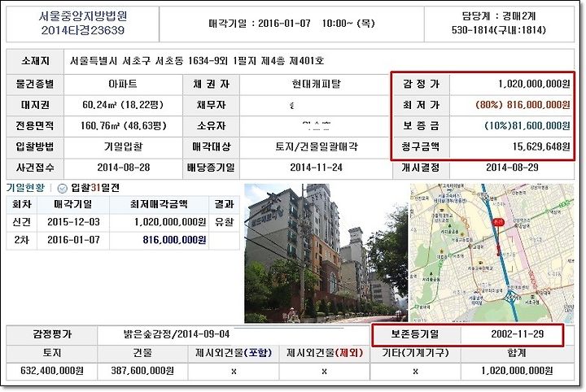This screenshot has width=586, height=392.
Task: Click the 청구금액 label
Action: (420, 146)
